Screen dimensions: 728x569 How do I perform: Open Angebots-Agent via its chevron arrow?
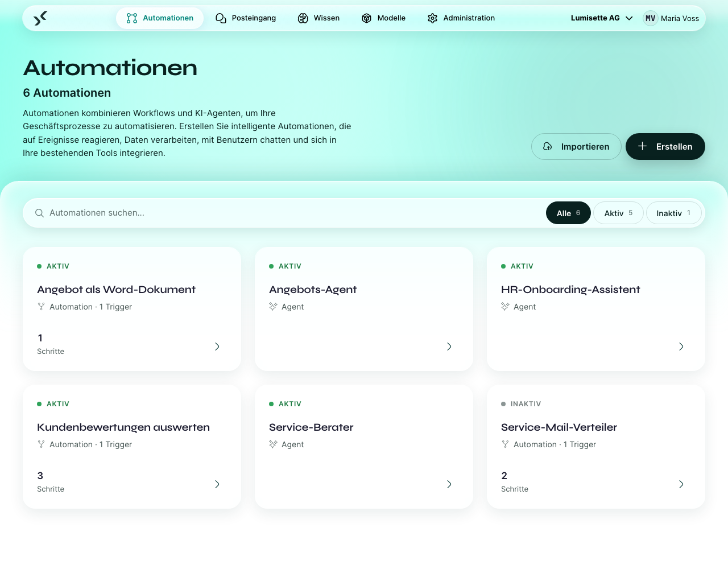[x=449, y=347]
